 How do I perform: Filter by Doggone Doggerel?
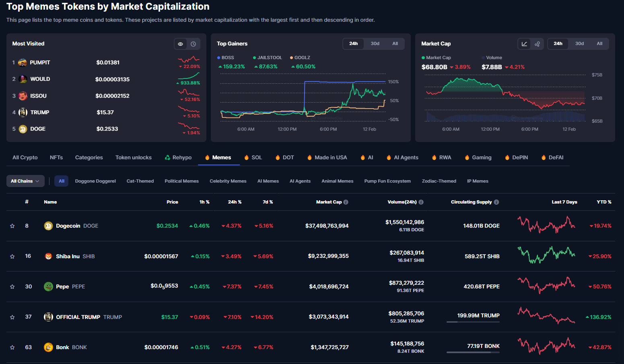[x=95, y=181]
